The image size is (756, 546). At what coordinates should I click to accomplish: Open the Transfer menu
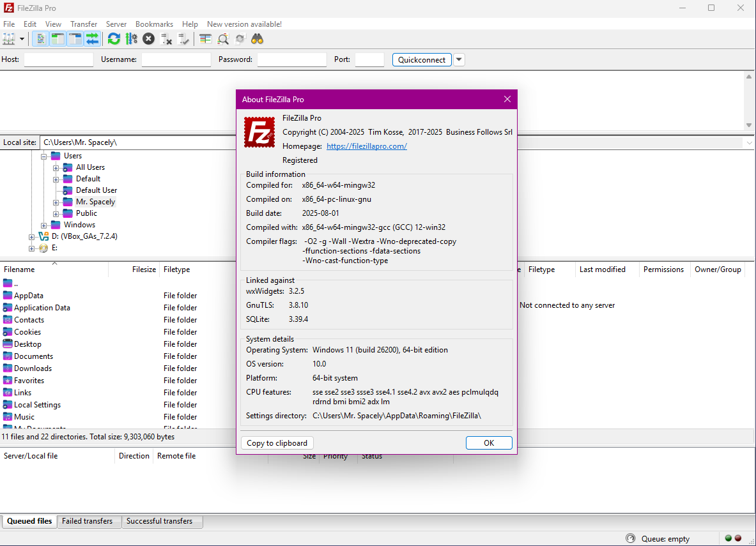tap(84, 24)
